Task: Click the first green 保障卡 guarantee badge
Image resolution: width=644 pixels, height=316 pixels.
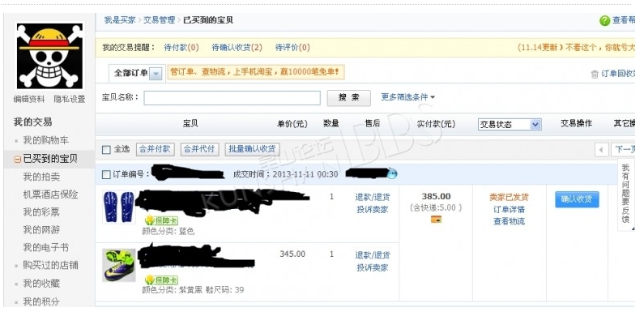Action: [161, 220]
